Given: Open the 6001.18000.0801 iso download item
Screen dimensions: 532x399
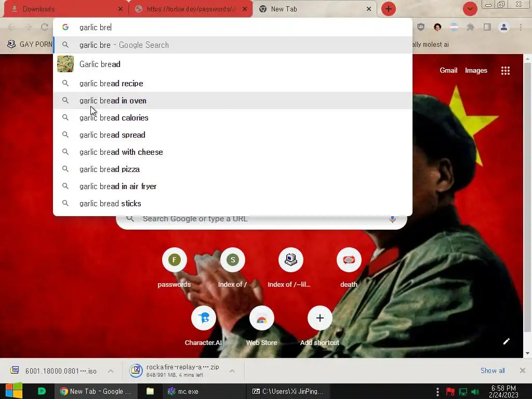Looking at the screenshot, I should coord(54,371).
